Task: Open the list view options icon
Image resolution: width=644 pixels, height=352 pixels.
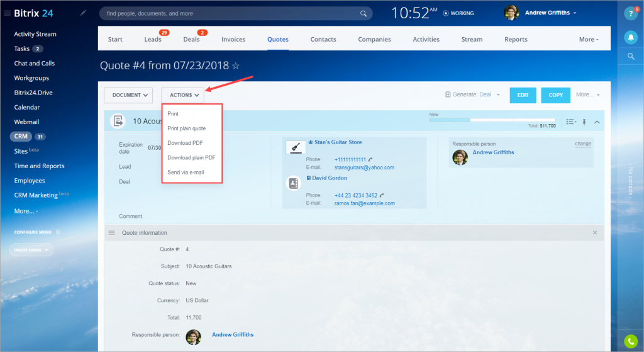Action: [571, 122]
